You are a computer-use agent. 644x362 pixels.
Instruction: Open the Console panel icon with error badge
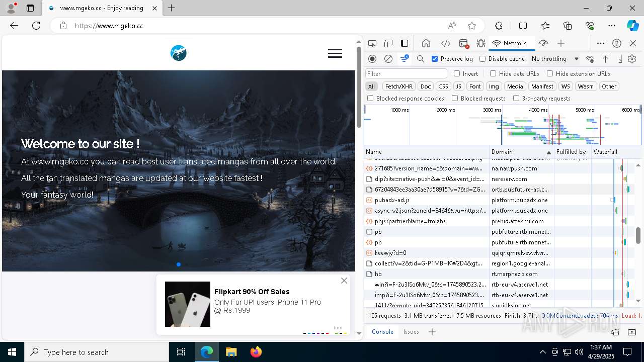[464, 43]
